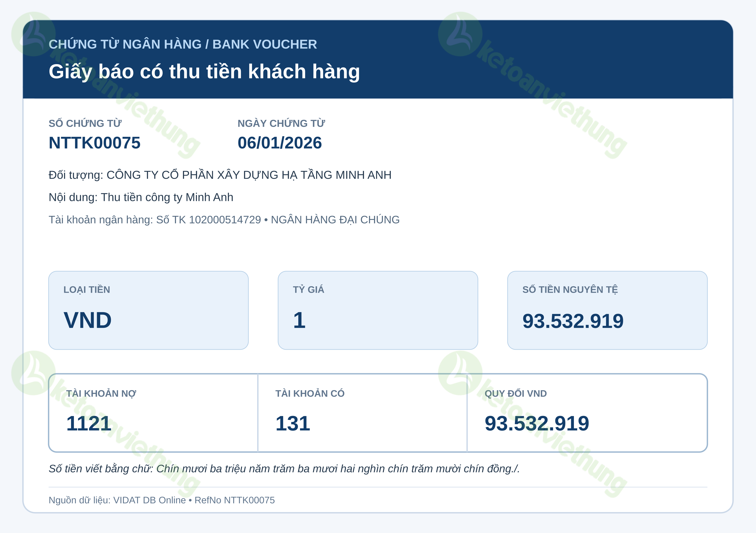The width and height of the screenshot is (756, 533).
Task: Click the amount-in-words line 'Số tiền viết bằng chữ'
Action: coord(284,469)
